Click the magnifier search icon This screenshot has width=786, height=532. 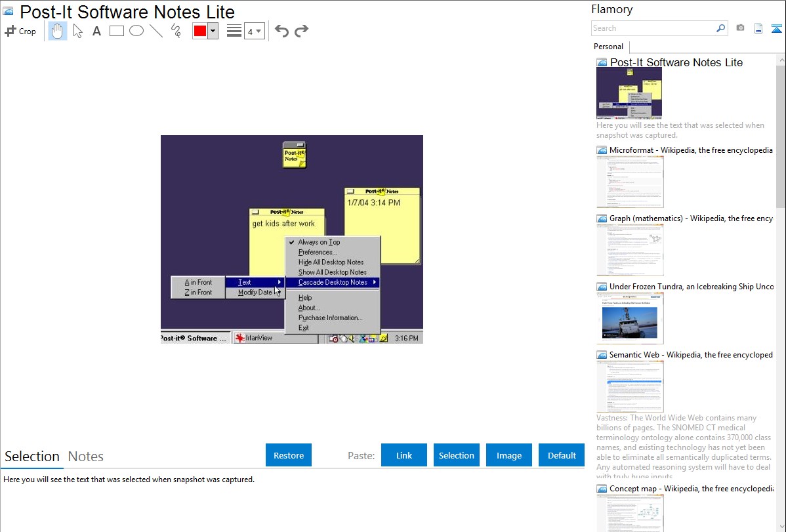point(721,28)
